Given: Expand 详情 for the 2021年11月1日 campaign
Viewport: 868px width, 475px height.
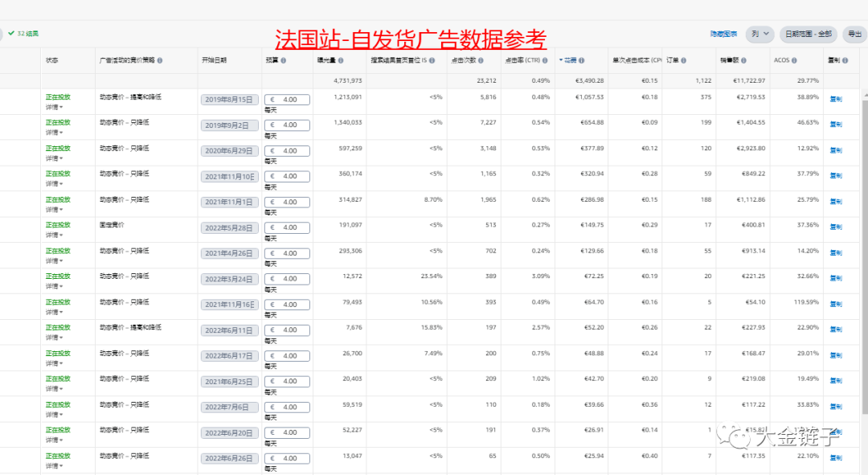Looking at the screenshot, I should pos(54,209).
